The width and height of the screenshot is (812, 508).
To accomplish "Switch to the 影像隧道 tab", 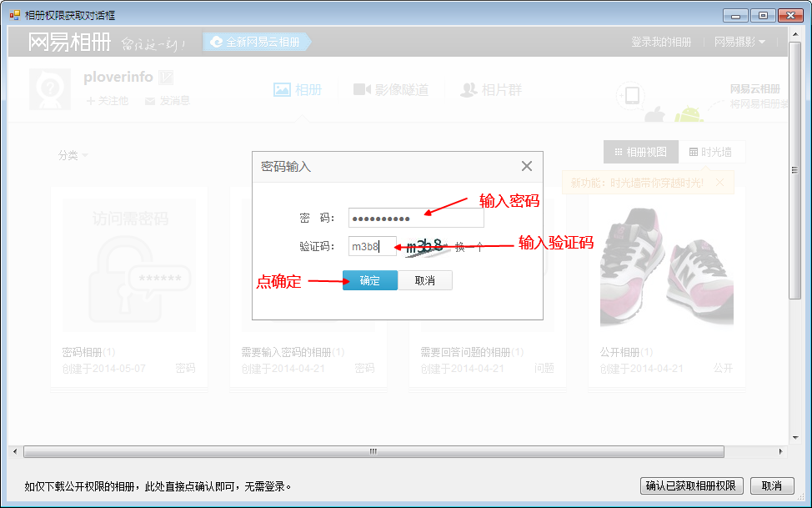I will coord(391,90).
